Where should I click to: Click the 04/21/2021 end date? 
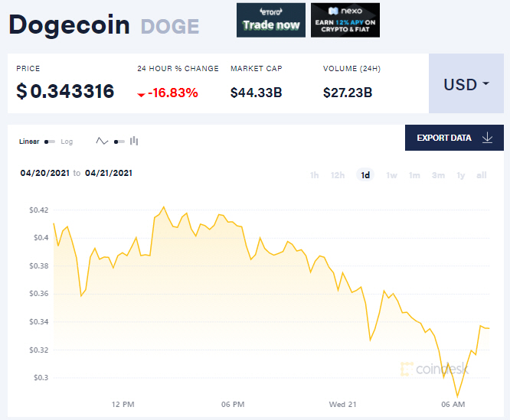[109, 173]
